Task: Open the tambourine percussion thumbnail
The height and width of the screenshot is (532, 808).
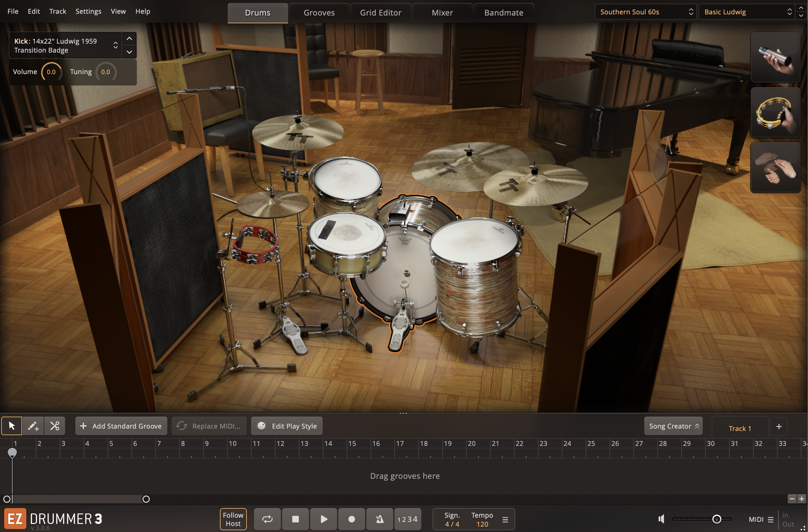Action: click(x=775, y=113)
